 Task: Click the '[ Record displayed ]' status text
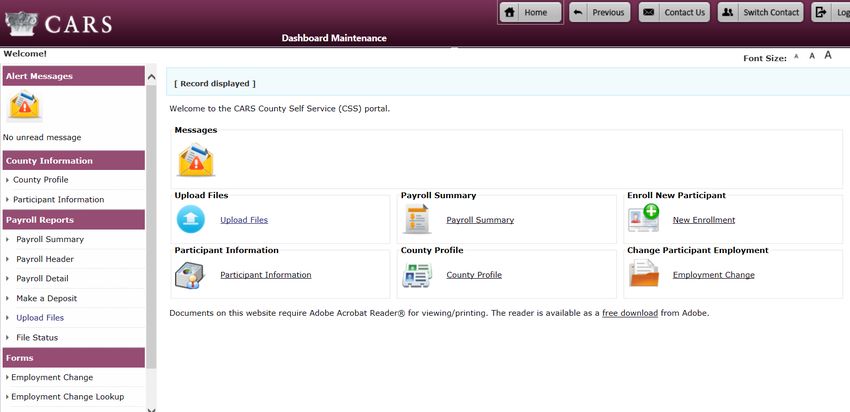pyautogui.click(x=215, y=83)
